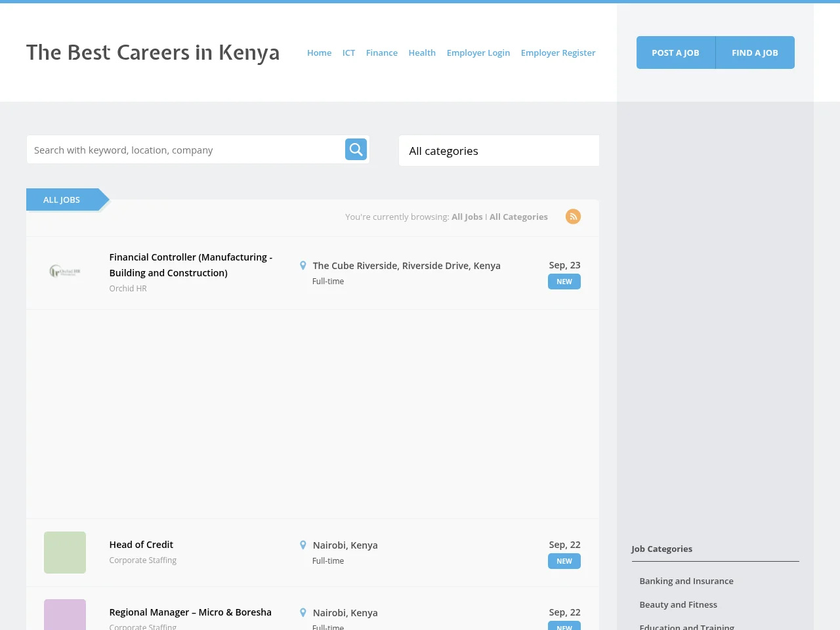This screenshot has width=840, height=630.
Task: Open the Financial Controller job listing title
Action: pyautogui.click(x=191, y=265)
